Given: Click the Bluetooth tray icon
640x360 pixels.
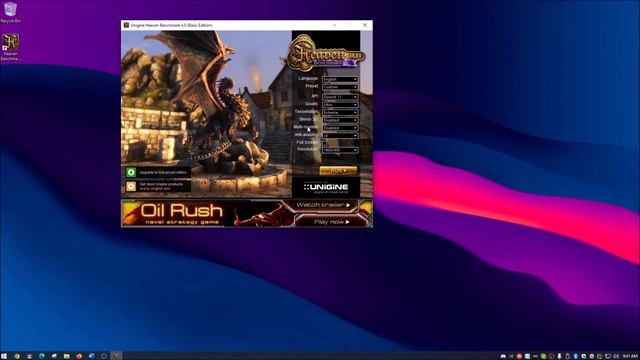Looking at the screenshot, I should [576, 356].
